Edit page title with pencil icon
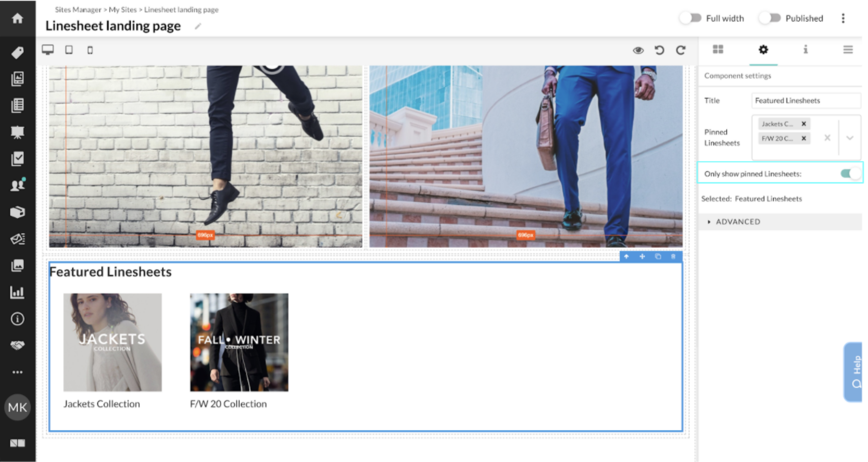 198,26
